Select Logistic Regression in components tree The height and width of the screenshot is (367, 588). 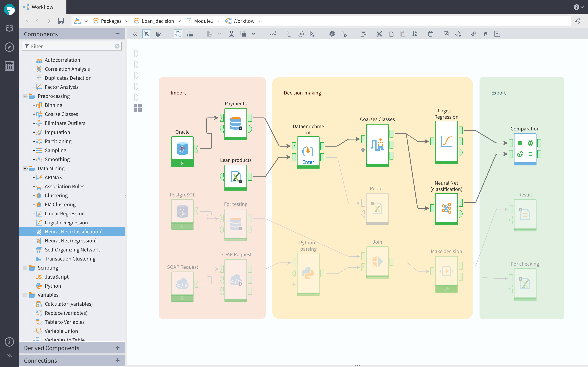click(66, 223)
